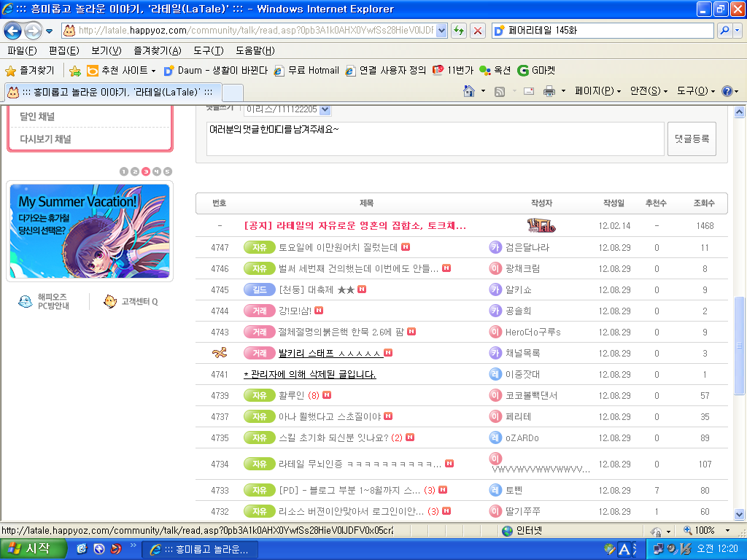
Task: Click the RSS feeds icon
Action: click(x=500, y=91)
